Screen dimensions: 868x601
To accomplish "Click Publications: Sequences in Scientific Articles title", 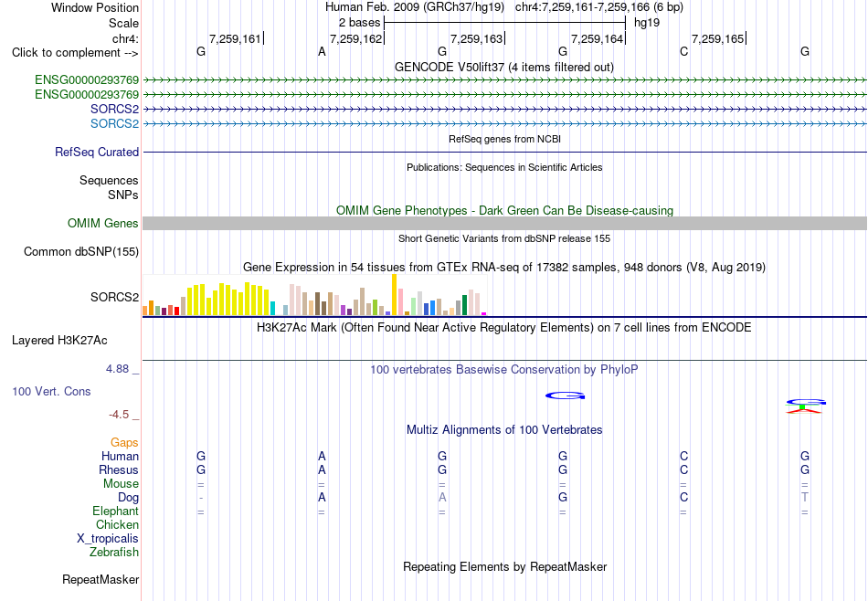I will coord(504,168).
